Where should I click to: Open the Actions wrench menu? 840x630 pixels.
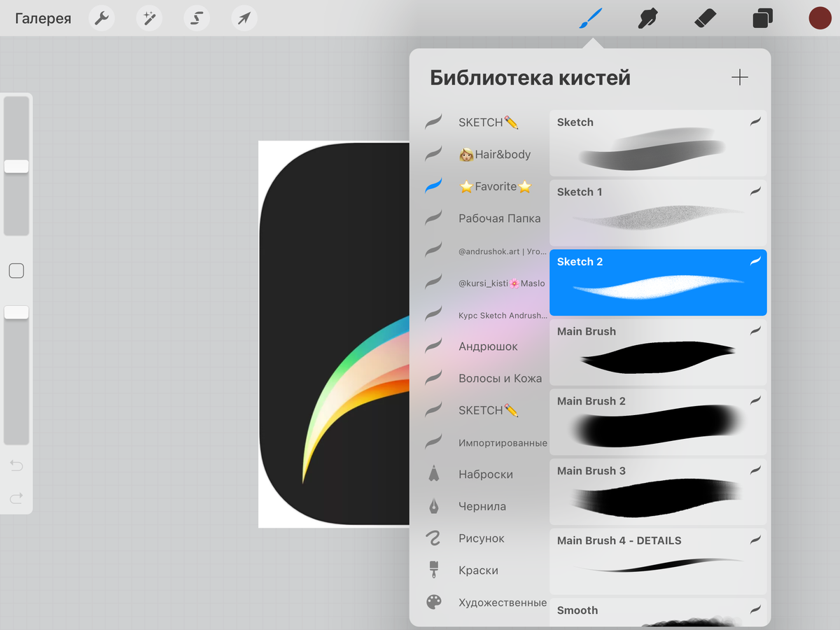pyautogui.click(x=101, y=18)
